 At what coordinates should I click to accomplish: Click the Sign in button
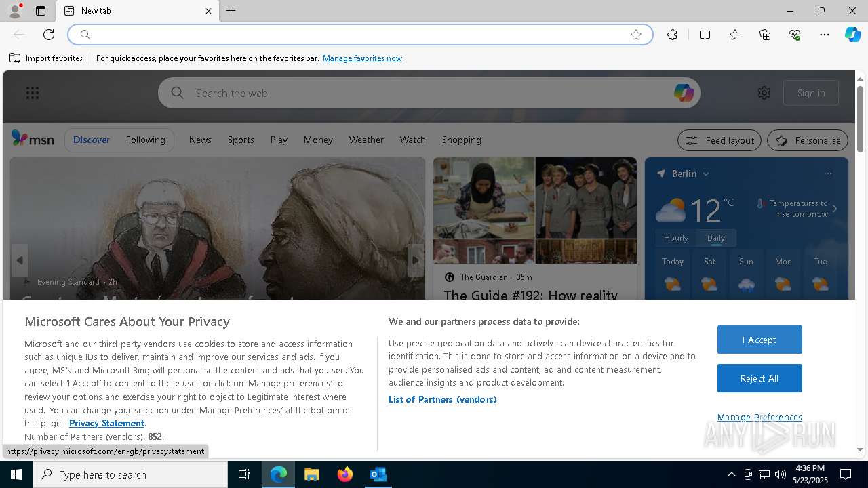coord(811,93)
